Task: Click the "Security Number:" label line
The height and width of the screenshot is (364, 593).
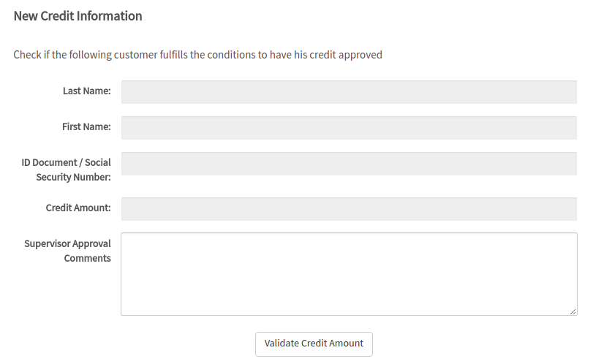Action: 73,178
